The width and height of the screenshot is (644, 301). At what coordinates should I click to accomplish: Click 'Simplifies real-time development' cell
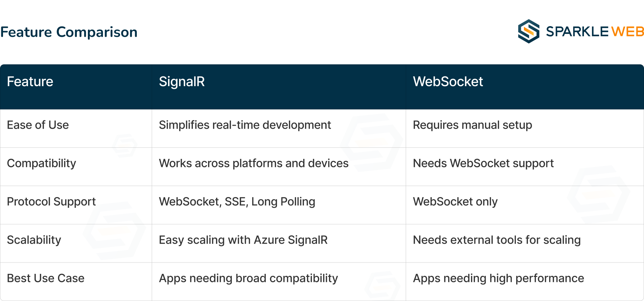(x=245, y=125)
